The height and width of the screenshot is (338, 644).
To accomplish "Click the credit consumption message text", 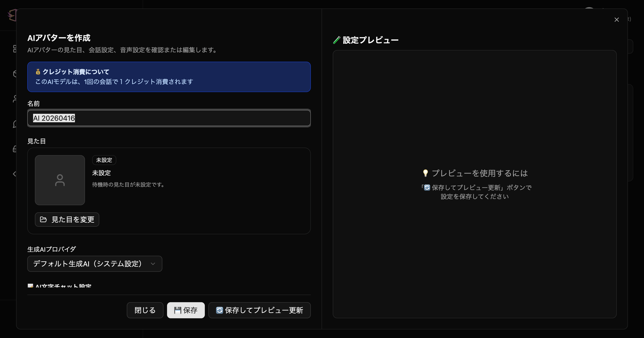I will tap(114, 82).
